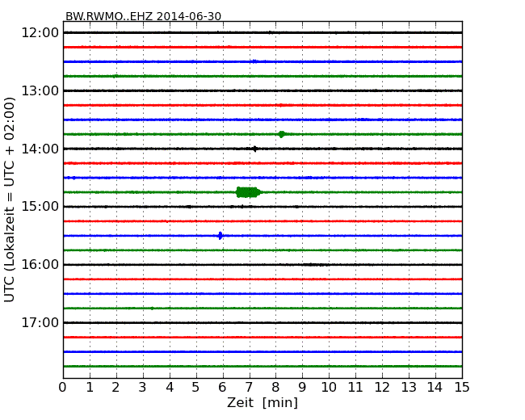Viewport: 525px width, 420px height.
Task: Click the x-axis tick label 13
Action: (409, 388)
